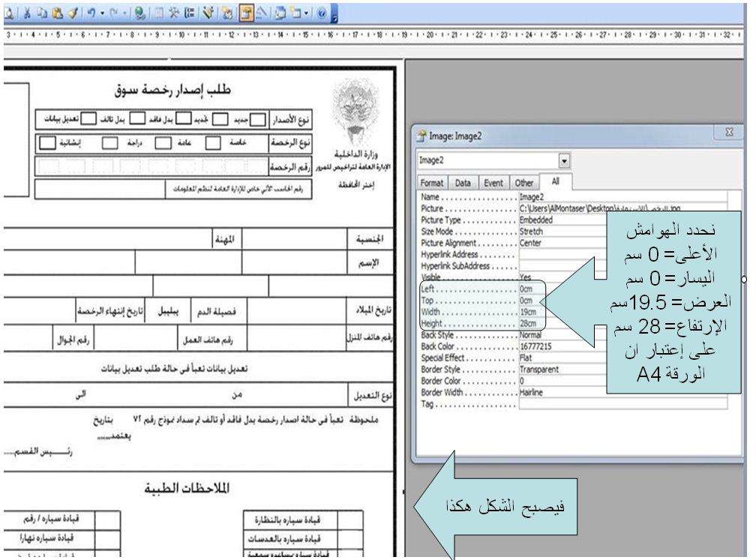Viewport: 756px width, 560px height.
Task: Click the Width property value 19cm
Action: [x=528, y=312]
